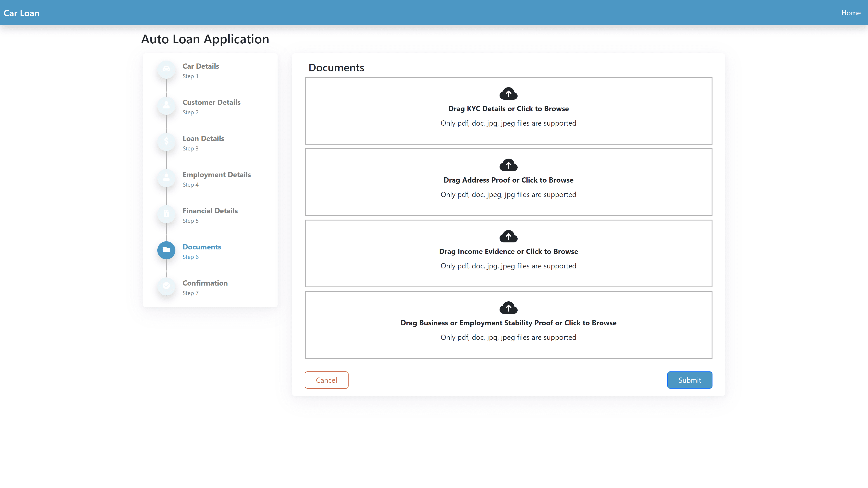Click supported-files note under Address Proof
This screenshot has height=488, width=868.
pos(508,195)
